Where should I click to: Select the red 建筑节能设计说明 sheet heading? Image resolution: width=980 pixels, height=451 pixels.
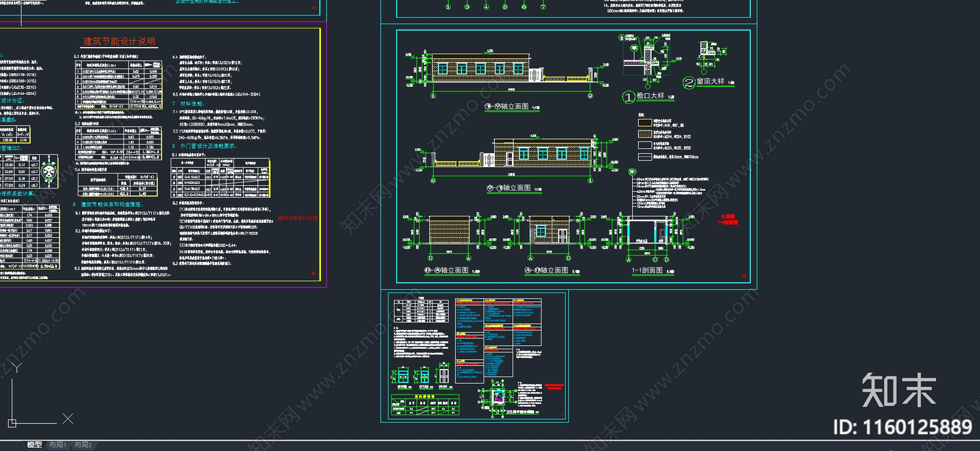[119, 41]
